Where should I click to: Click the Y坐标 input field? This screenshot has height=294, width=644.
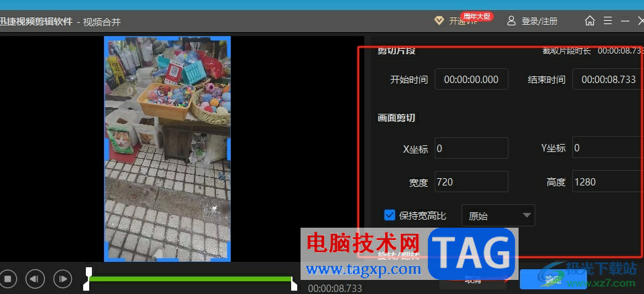pos(608,148)
